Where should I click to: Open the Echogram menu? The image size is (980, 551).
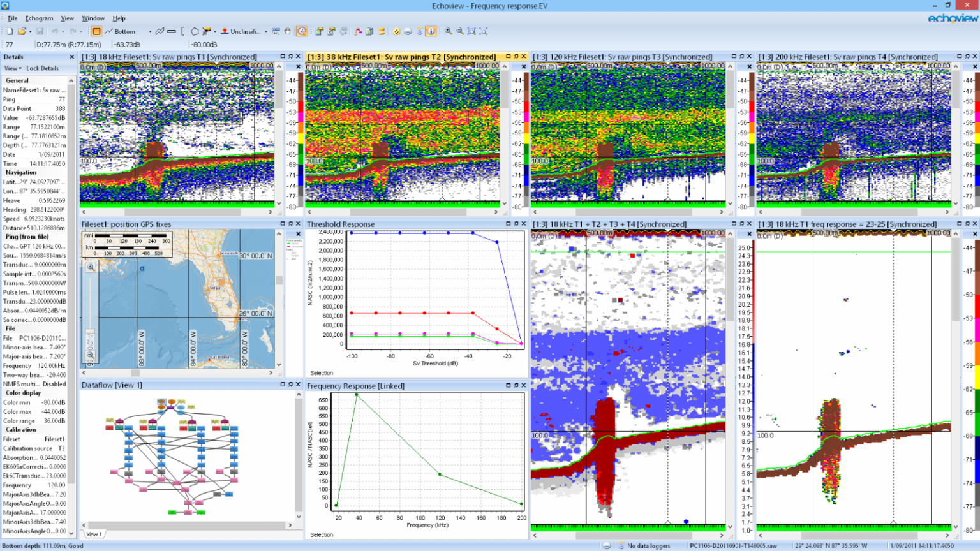click(39, 18)
